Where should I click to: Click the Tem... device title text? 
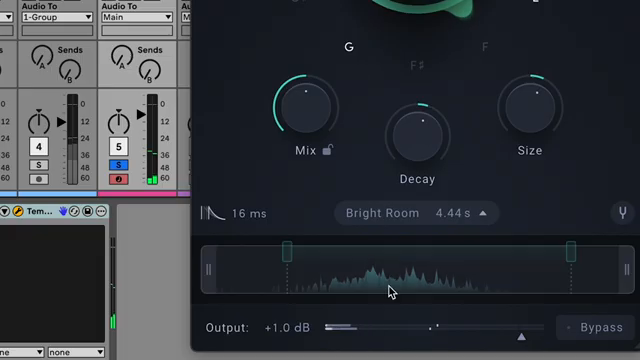40,211
